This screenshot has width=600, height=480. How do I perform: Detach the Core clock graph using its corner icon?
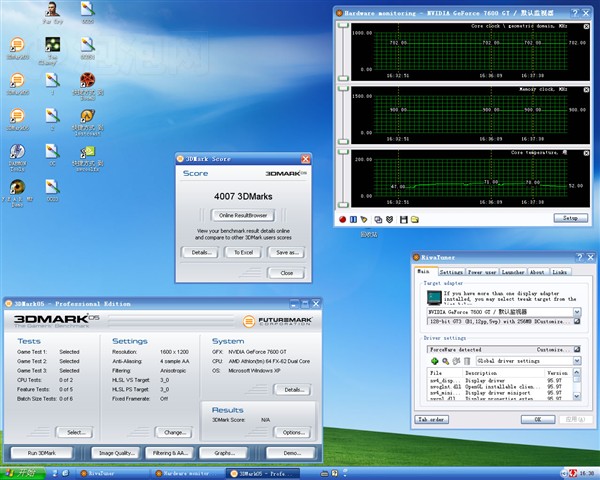coord(586,26)
